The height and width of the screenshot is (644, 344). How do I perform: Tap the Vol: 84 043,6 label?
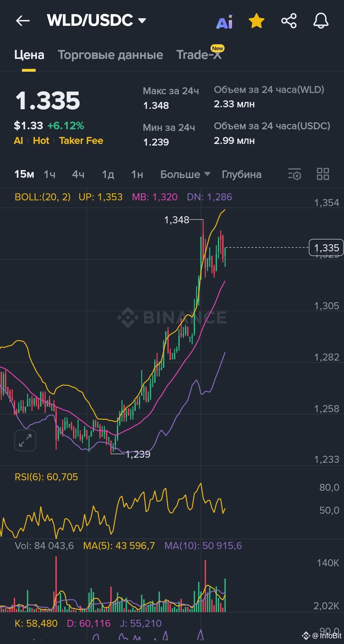pos(44,546)
